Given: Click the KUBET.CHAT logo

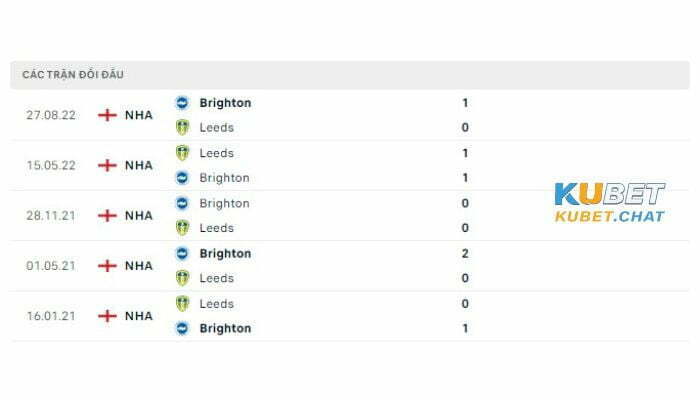Looking at the screenshot, I should tap(610, 202).
